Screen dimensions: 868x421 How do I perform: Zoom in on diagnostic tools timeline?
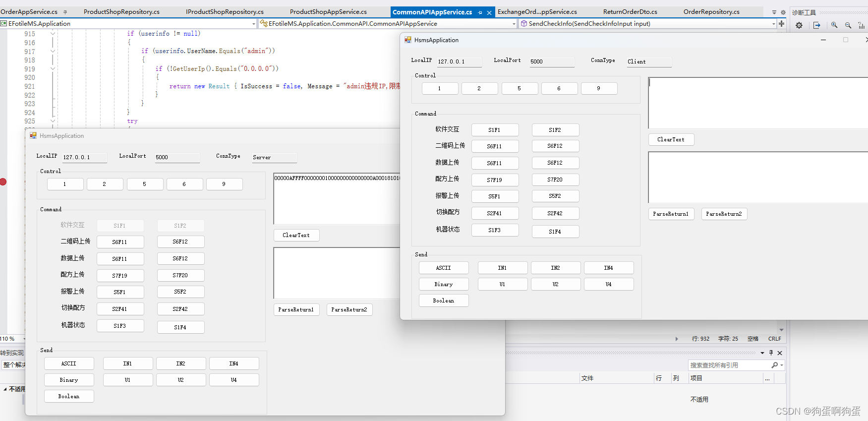834,25
